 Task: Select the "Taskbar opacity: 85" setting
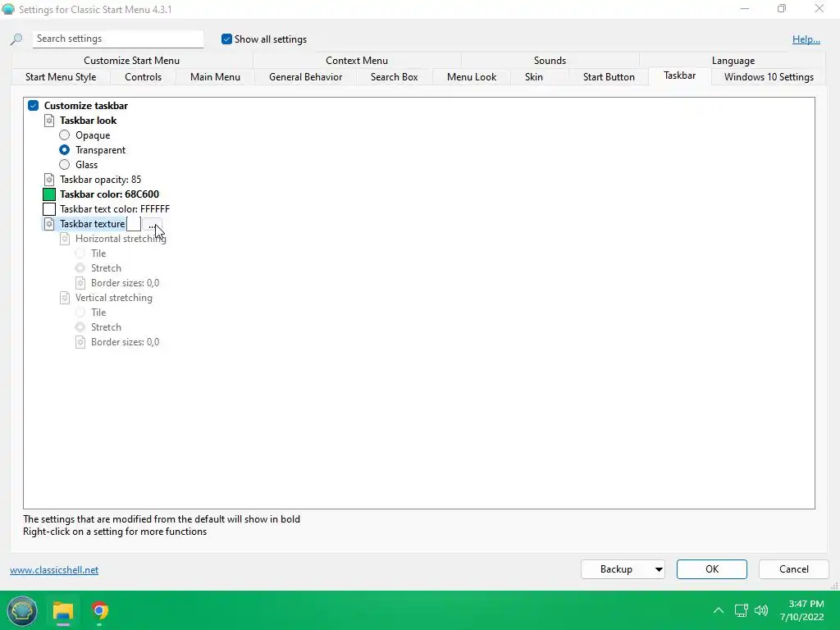tap(101, 180)
